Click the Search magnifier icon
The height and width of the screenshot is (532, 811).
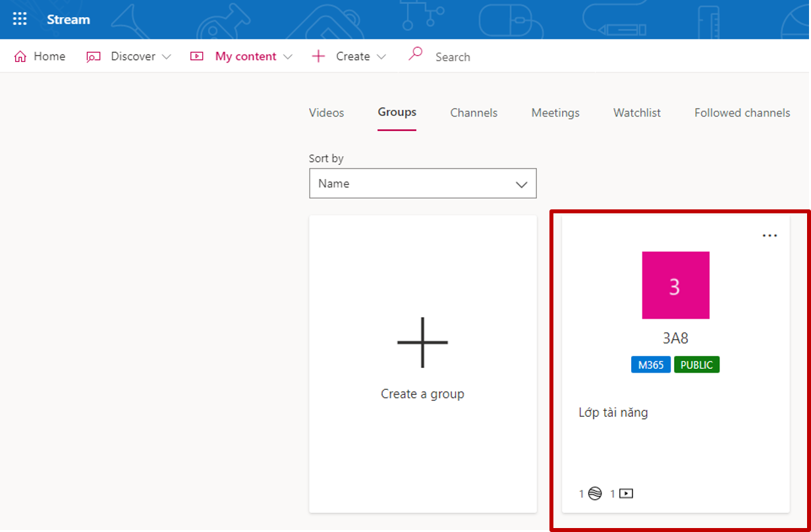415,55
